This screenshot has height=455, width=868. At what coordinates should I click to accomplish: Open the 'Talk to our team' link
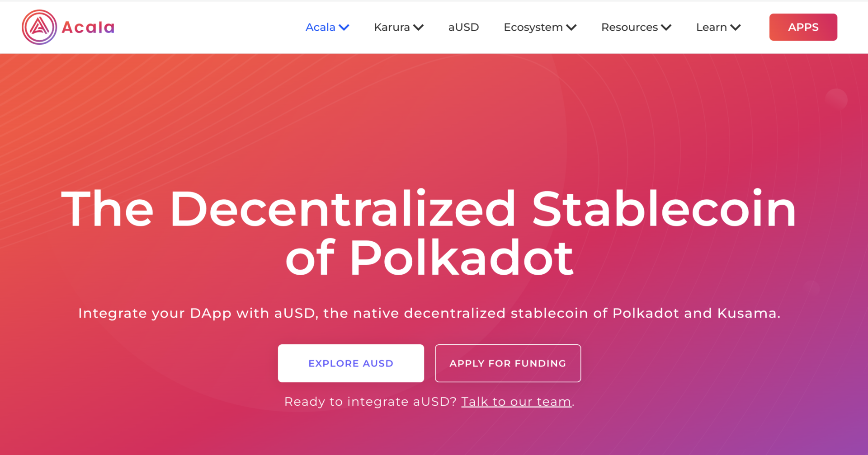[515, 401]
